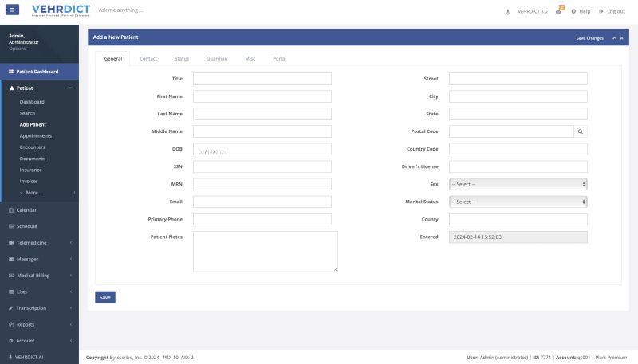This screenshot has height=364, width=638.
Task: Click the microphone icon in top bar
Action: (508, 11)
